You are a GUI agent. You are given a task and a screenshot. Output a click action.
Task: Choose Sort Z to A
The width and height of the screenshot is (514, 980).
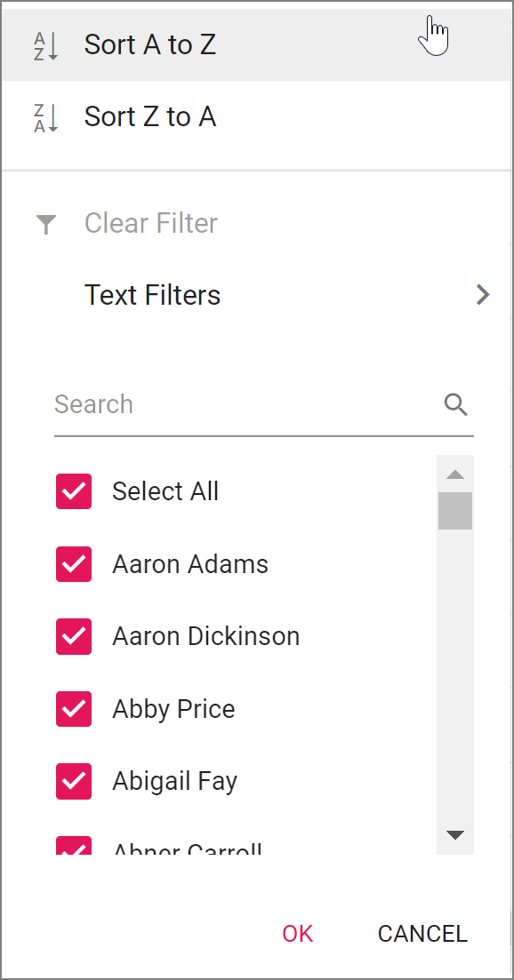tap(257, 117)
